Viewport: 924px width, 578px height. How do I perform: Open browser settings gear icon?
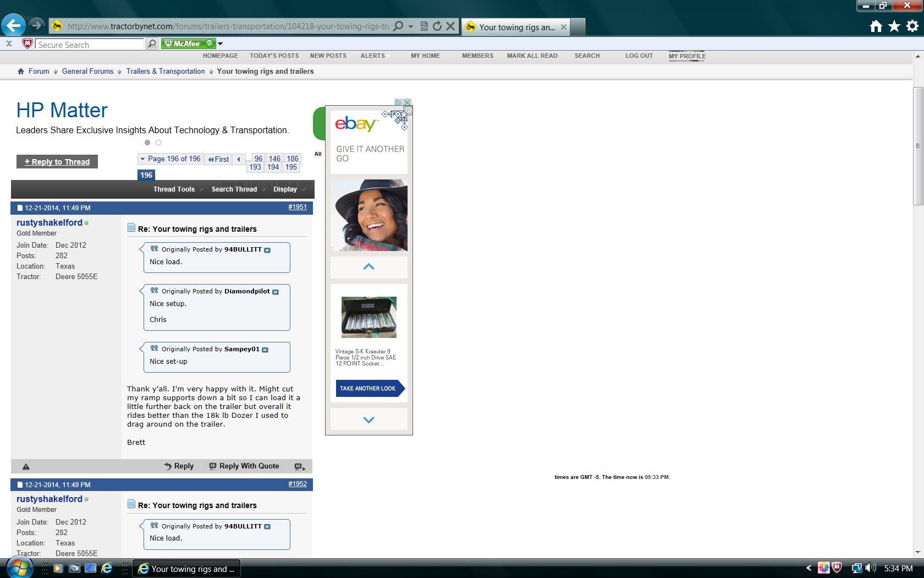[912, 26]
